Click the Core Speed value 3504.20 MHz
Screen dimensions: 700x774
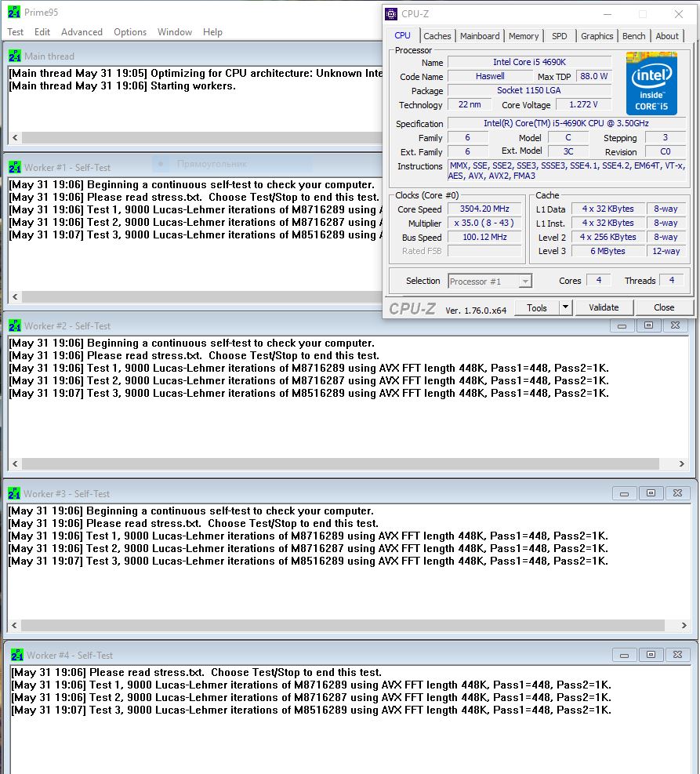[484, 209]
